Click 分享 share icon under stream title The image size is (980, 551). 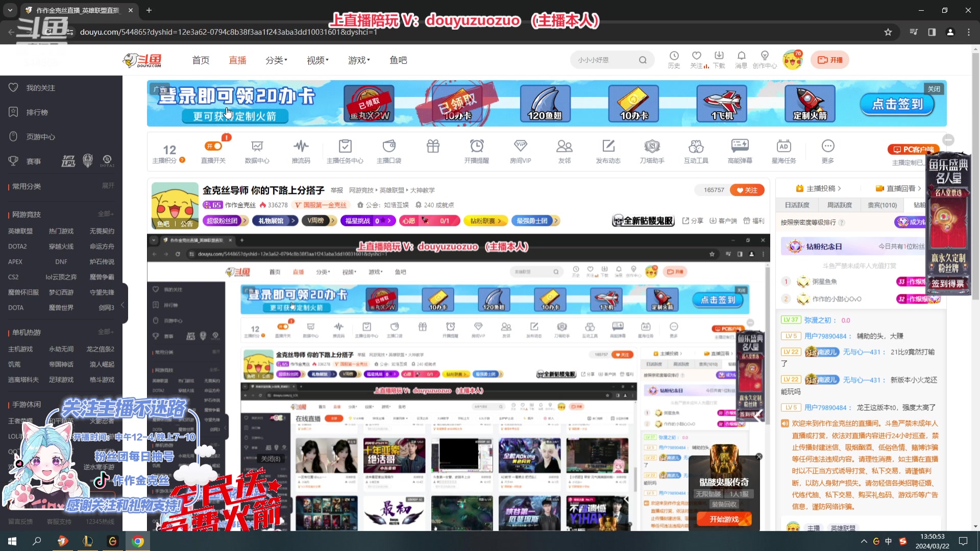coord(693,220)
